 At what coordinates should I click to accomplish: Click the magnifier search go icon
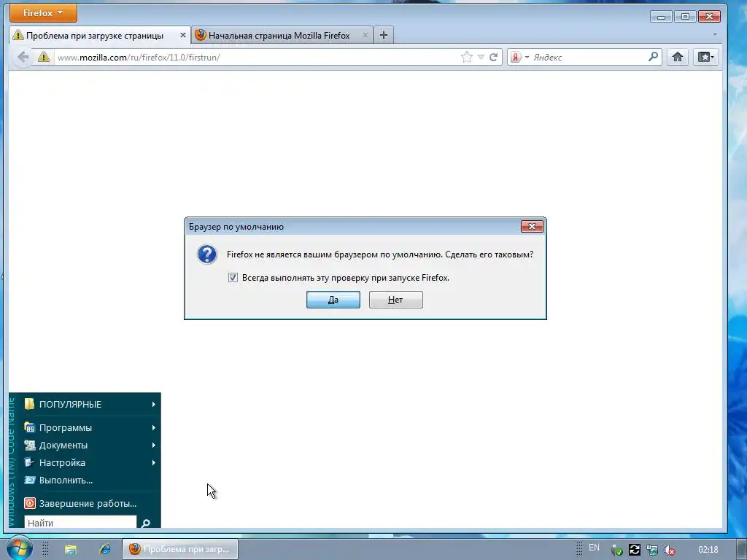654,57
